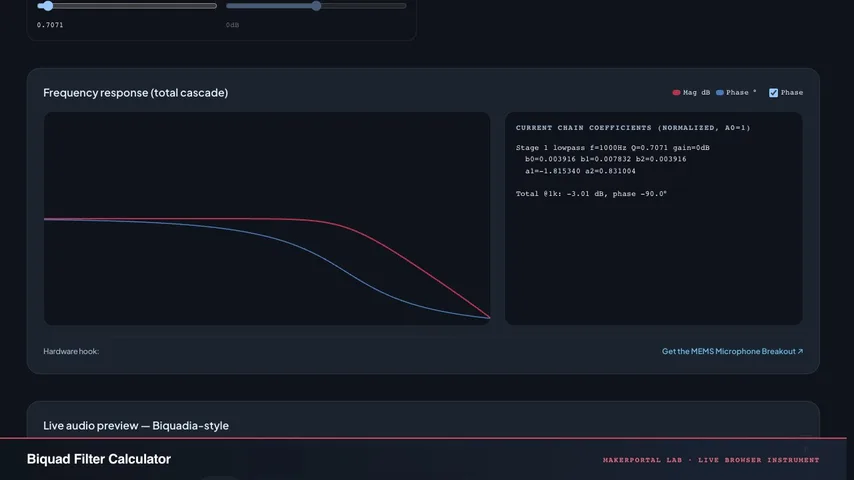Click the 'Makerportal Lab · Live Browser Instrument' tagline
Image resolution: width=854 pixels, height=480 pixels.
pos(711,460)
